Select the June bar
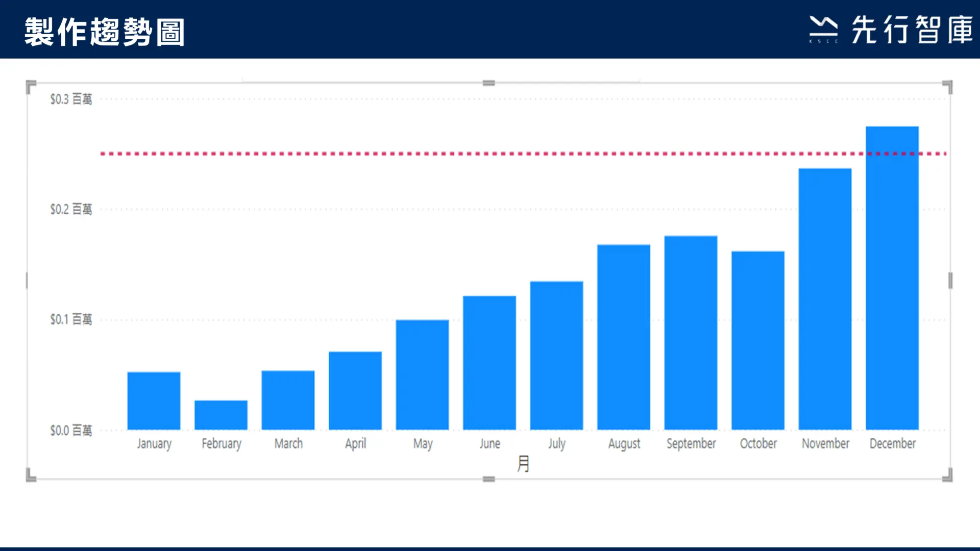The width and height of the screenshot is (980, 551). [x=489, y=363]
